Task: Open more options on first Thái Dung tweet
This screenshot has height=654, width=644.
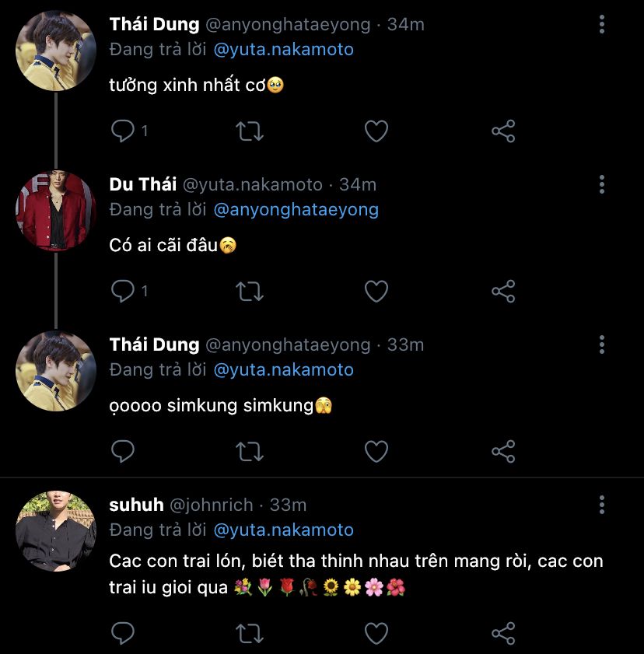Action: coord(601,25)
